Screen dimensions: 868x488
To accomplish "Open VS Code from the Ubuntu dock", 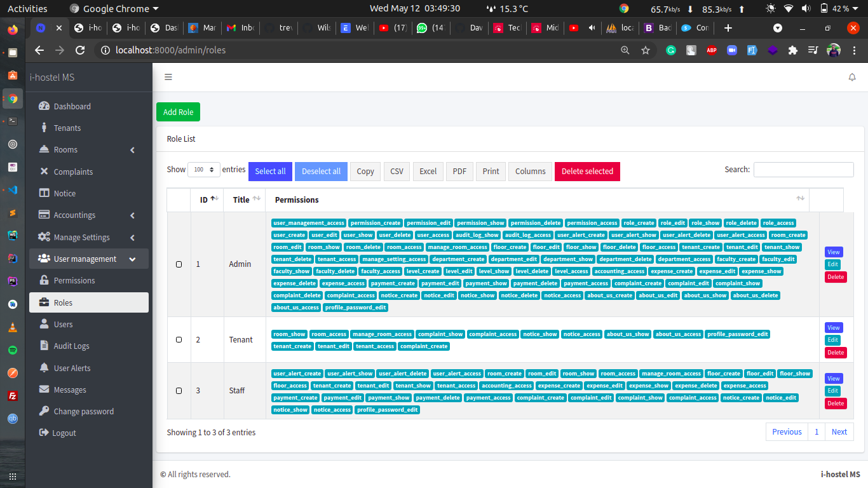I will click(x=13, y=189).
